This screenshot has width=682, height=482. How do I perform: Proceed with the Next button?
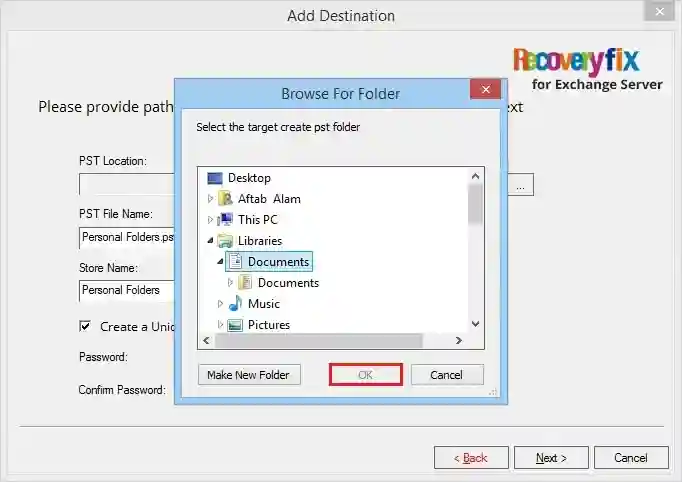click(551, 458)
